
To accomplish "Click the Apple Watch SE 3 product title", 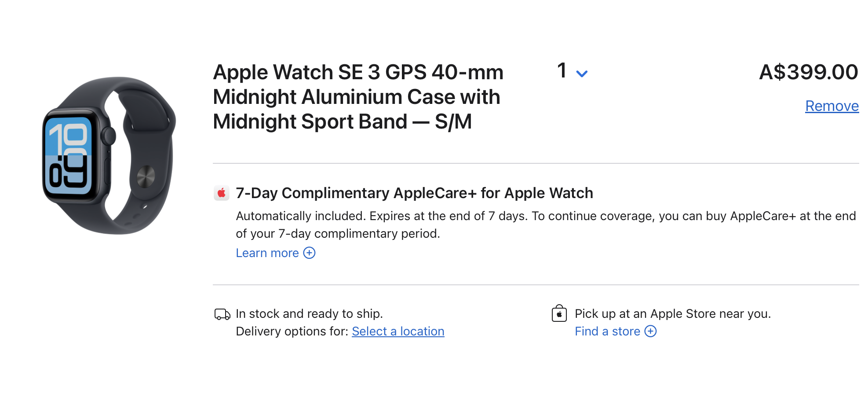I will pos(357,97).
